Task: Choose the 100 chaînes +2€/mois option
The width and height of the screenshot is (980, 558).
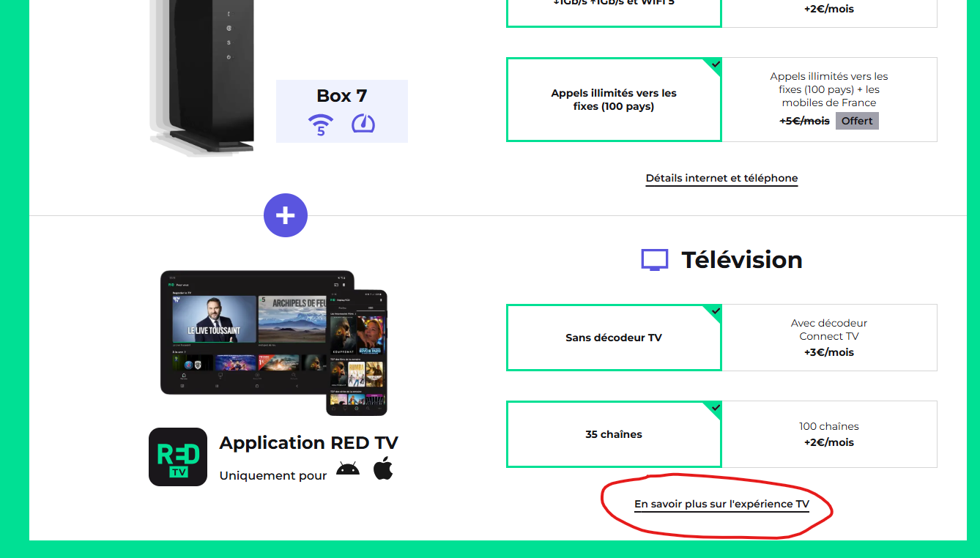Action: (829, 434)
